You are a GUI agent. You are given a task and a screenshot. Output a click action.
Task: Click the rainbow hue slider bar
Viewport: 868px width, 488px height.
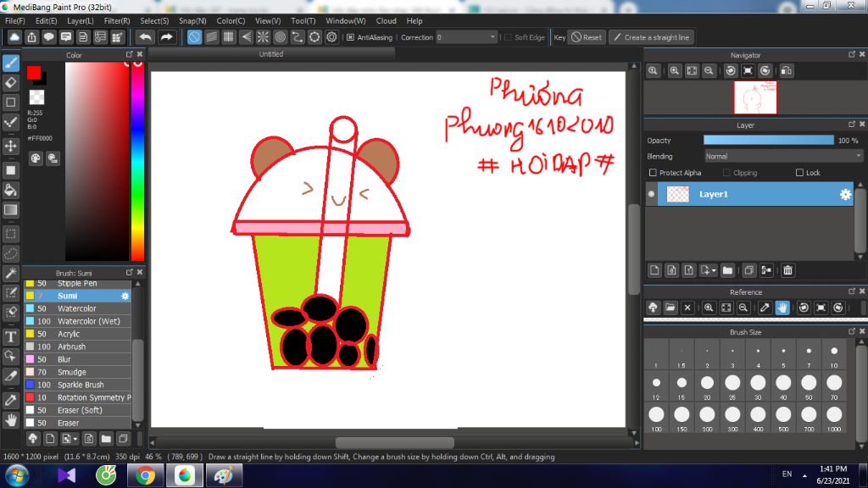137,161
